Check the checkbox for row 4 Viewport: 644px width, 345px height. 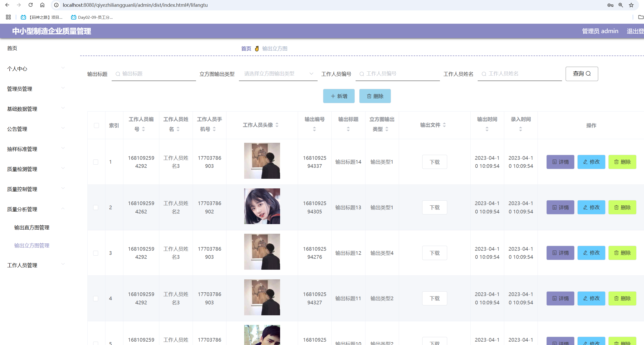96,299
